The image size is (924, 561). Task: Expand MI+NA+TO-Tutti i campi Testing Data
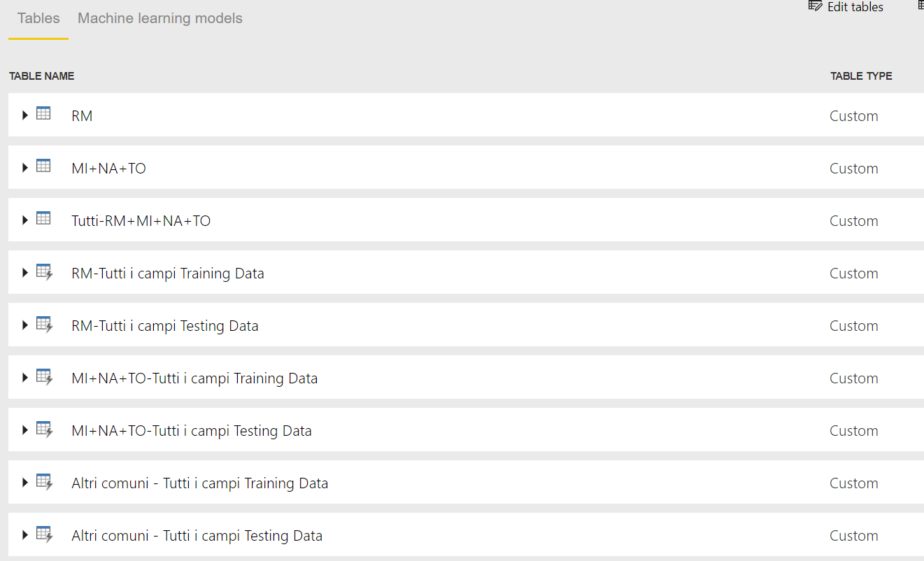(25, 429)
